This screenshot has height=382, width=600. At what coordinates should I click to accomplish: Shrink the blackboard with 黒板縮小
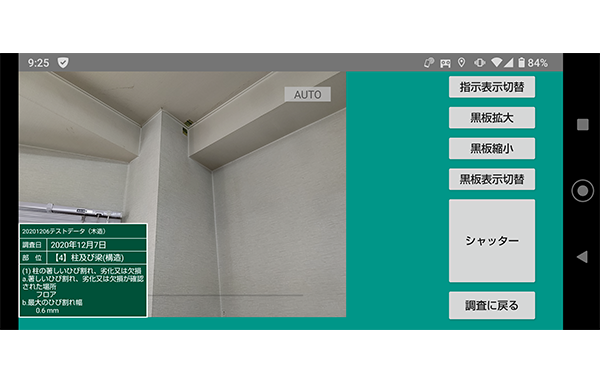(492, 149)
